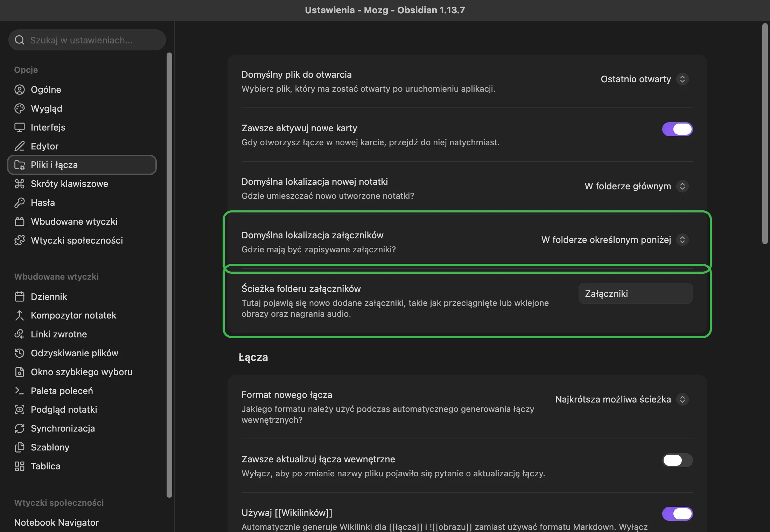The width and height of the screenshot is (770, 532).
Task: Click the Hasła key icon
Action: pos(20,203)
